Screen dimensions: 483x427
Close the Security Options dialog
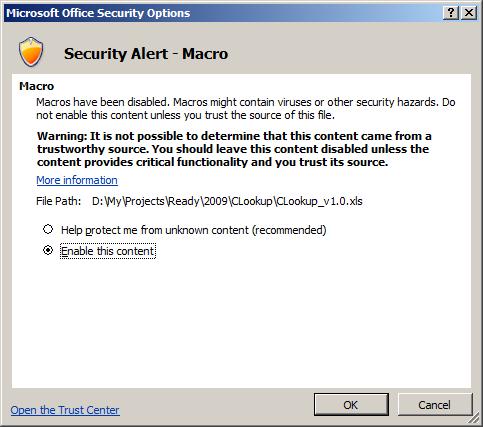click(469, 13)
